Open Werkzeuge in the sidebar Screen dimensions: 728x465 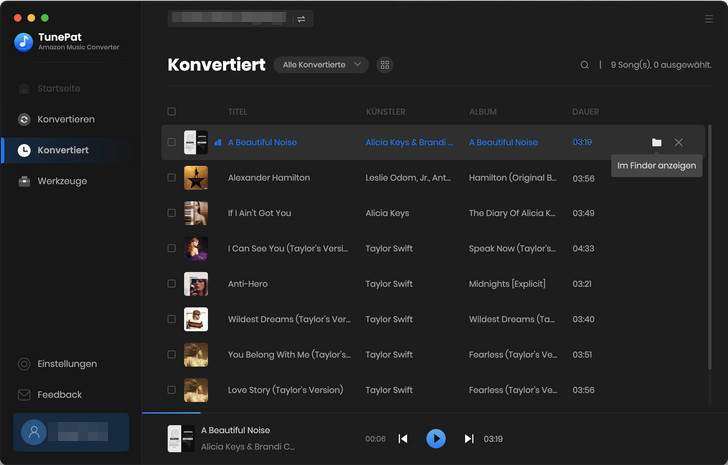(x=62, y=181)
